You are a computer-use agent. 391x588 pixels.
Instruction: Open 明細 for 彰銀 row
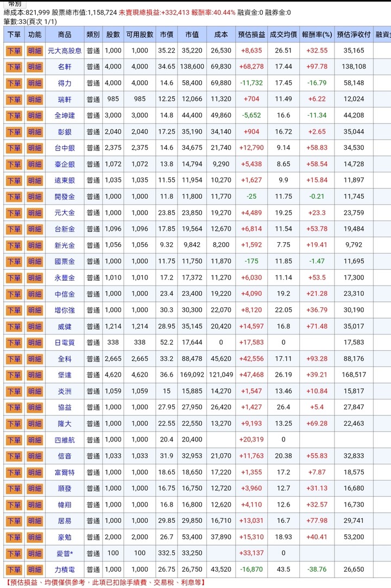35,132
